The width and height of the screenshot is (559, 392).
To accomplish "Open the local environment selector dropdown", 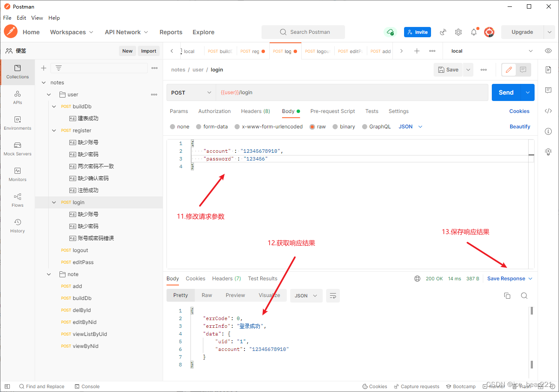I will (491, 51).
